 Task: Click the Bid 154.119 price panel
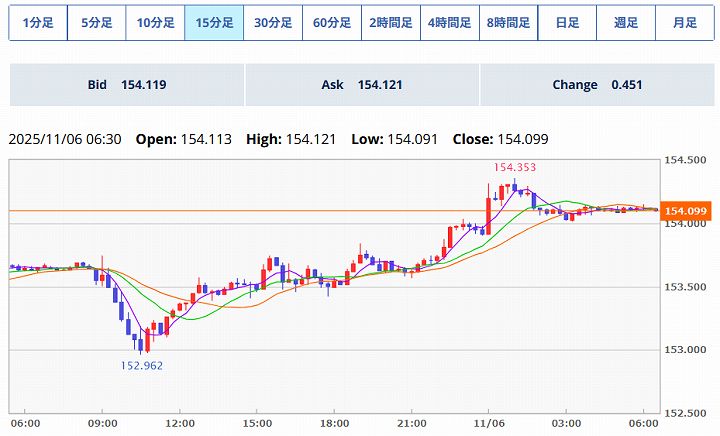(x=127, y=85)
